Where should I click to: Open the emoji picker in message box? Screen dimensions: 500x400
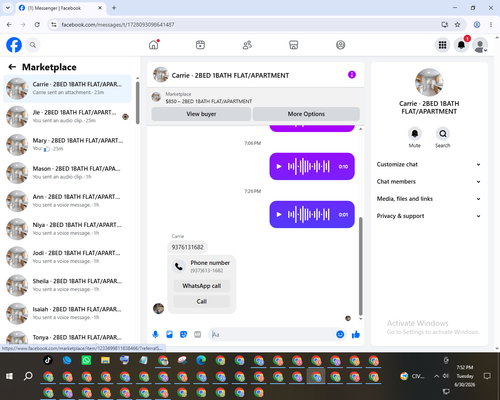[x=340, y=334]
